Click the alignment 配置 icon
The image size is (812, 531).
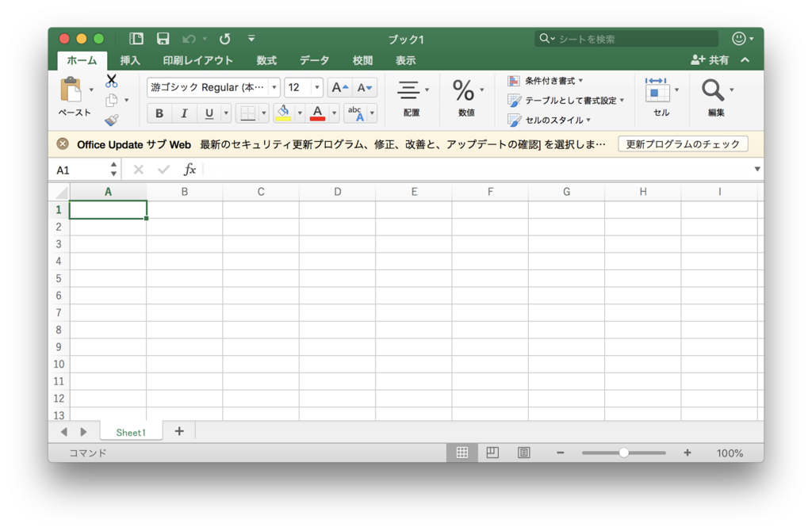click(x=408, y=90)
